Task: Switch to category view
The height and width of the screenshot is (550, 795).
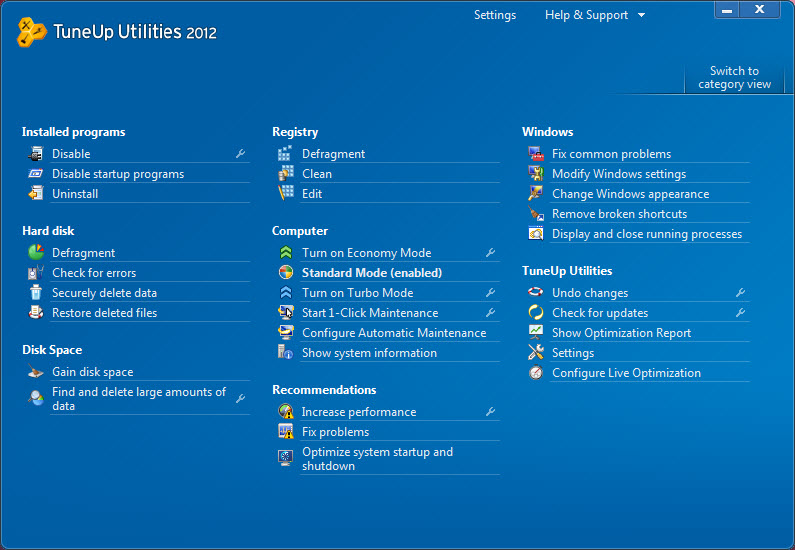Action: point(734,78)
